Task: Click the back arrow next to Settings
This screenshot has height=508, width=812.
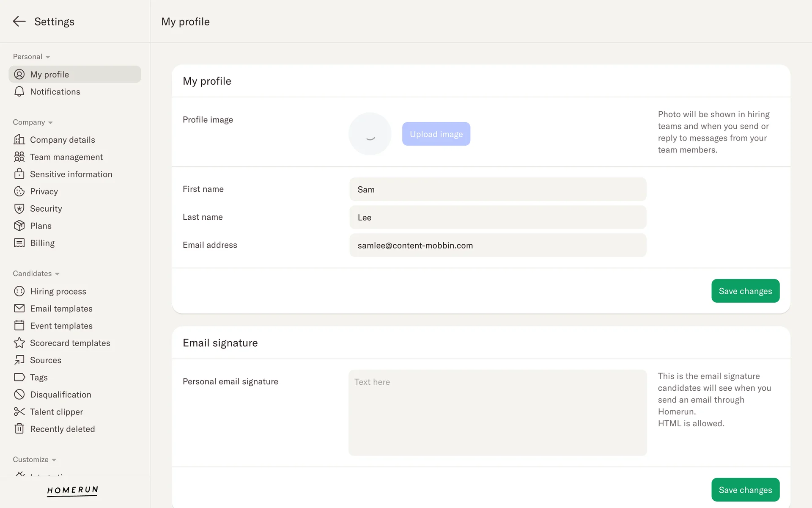Action: [19, 21]
